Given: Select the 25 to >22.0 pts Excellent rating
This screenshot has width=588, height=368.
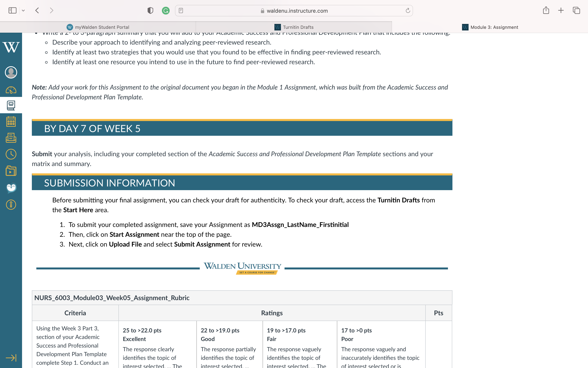Looking at the screenshot, I should tap(157, 344).
